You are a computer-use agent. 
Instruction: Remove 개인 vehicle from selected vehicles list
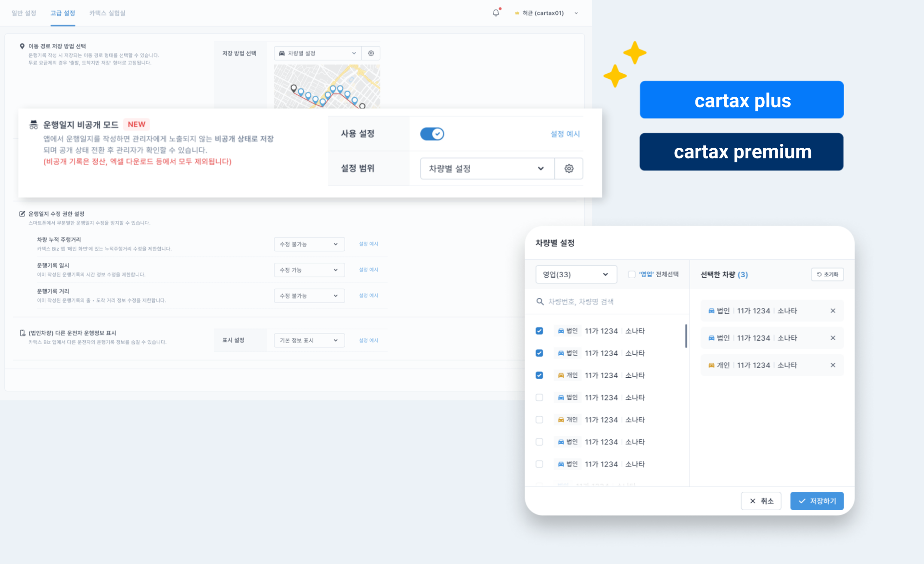[x=833, y=365]
